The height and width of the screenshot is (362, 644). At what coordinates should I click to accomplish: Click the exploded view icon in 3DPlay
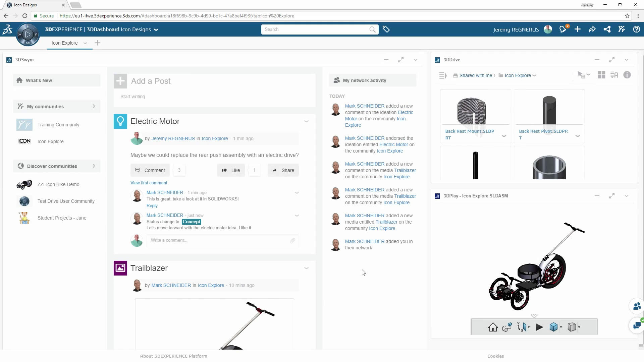[507, 327]
